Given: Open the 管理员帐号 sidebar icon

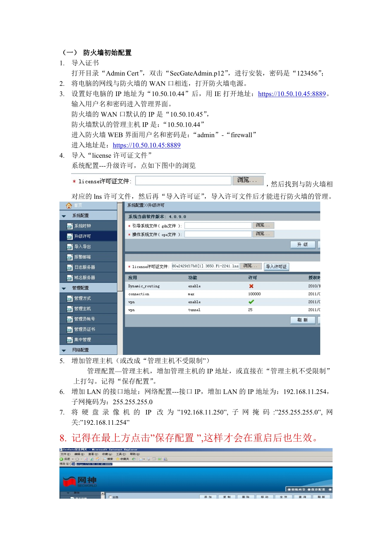Looking at the screenshot, I should point(70,319).
